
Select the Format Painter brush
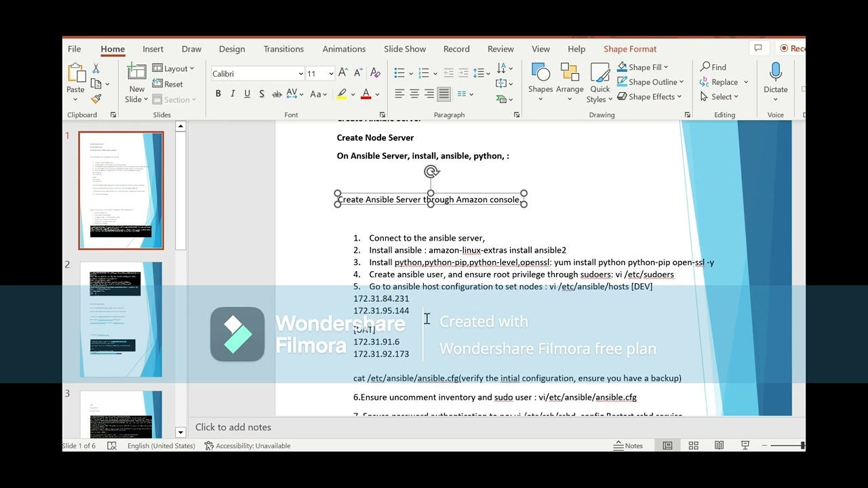(96, 98)
